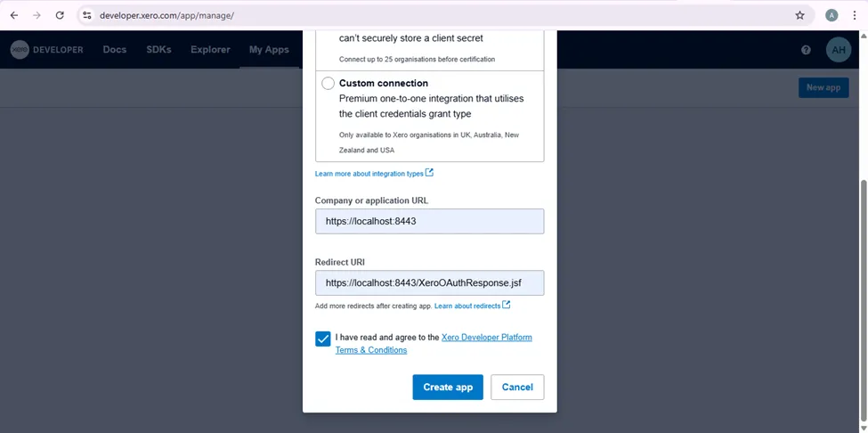Click the 'Company or application URL' label
The height and width of the screenshot is (433, 868).
(x=371, y=200)
